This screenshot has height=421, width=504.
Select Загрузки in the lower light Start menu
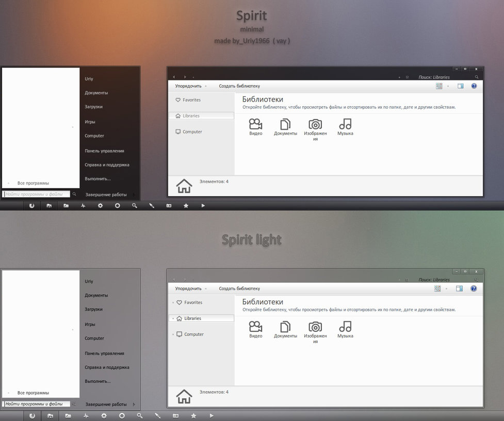coord(93,309)
